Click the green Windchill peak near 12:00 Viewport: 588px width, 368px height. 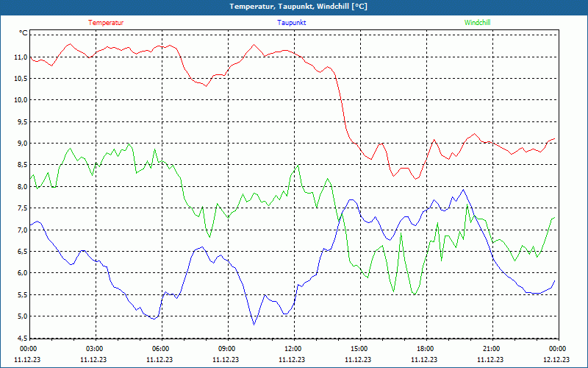298,165
